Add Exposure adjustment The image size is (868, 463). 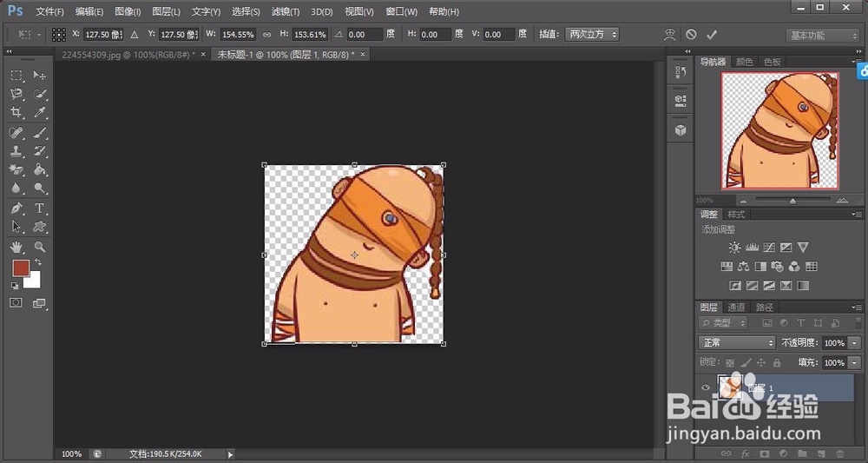[x=786, y=248]
